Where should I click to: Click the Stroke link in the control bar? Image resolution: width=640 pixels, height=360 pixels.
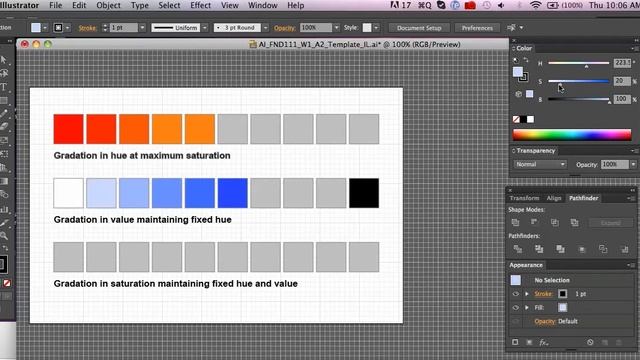point(87,28)
